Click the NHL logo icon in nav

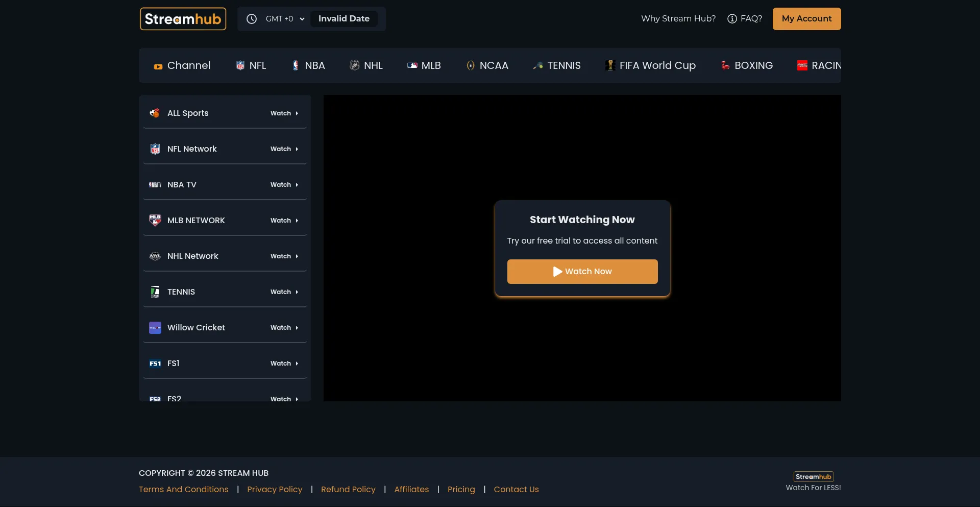pos(355,65)
